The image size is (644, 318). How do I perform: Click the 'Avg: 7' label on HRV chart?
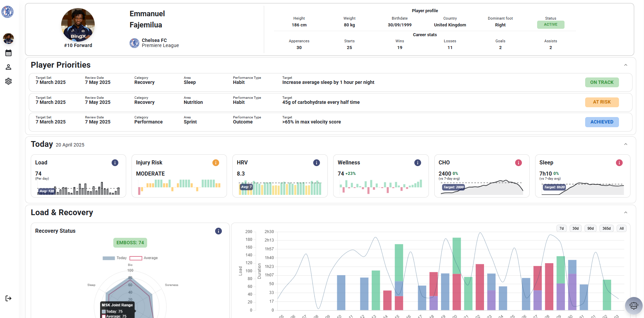246,187
